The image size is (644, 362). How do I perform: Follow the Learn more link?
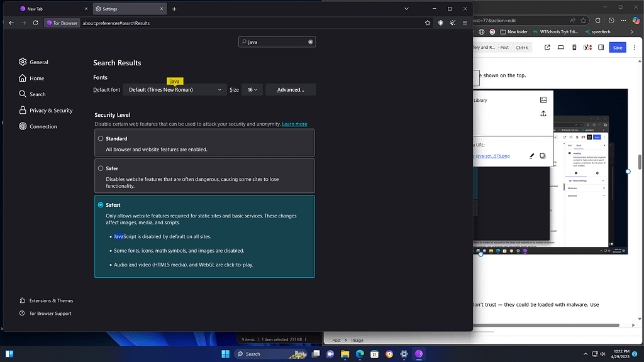point(294,124)
